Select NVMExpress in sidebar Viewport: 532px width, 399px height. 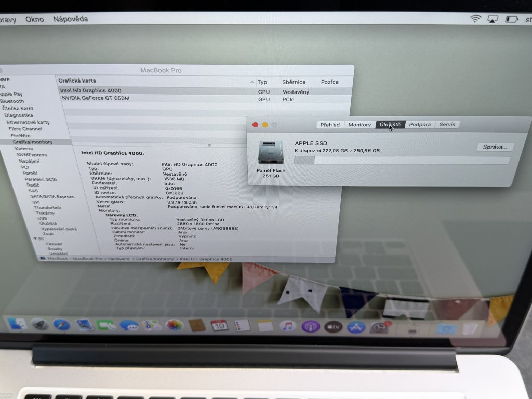(32, 155)
